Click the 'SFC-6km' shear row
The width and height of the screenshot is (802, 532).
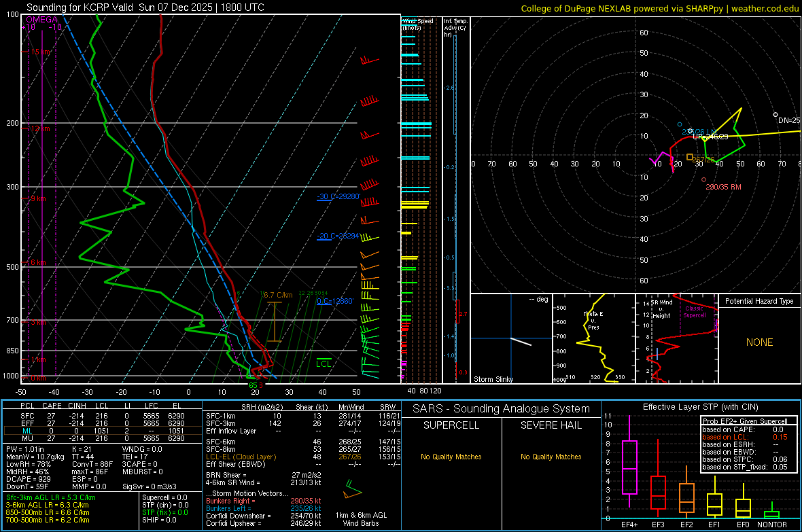pos(302,442)
